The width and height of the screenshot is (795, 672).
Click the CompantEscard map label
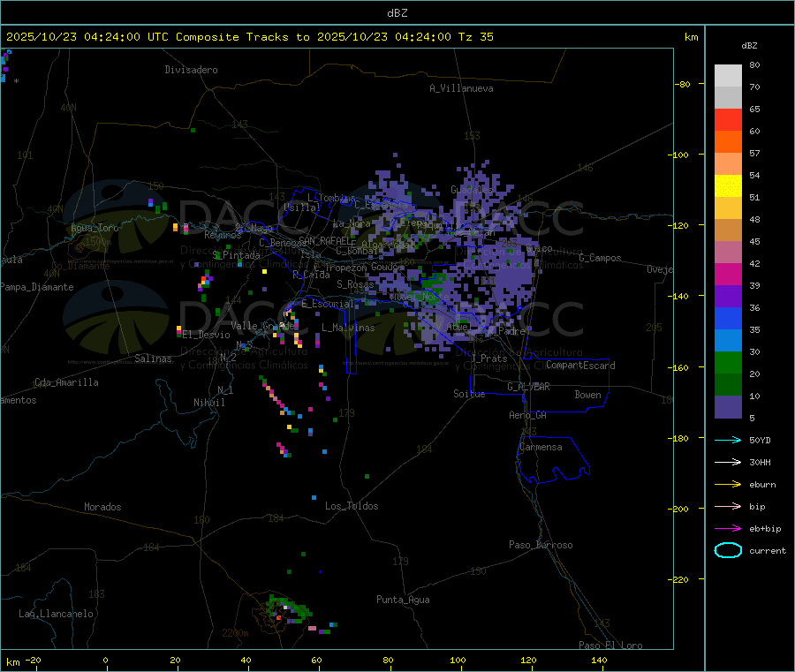pos(580,366)
